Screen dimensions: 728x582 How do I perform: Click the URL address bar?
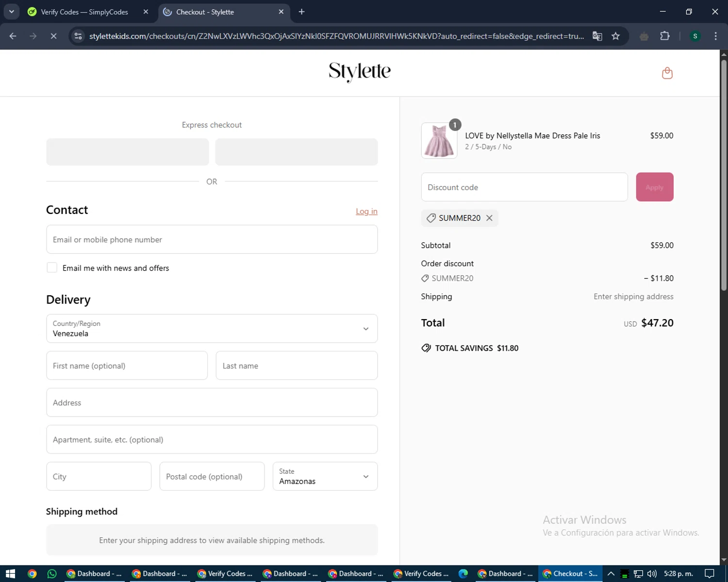click(337, 36)
